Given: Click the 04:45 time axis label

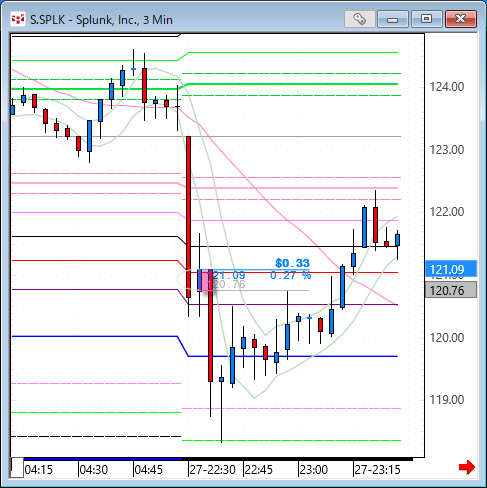Looking at the screenshot, I should coord(148,470).
